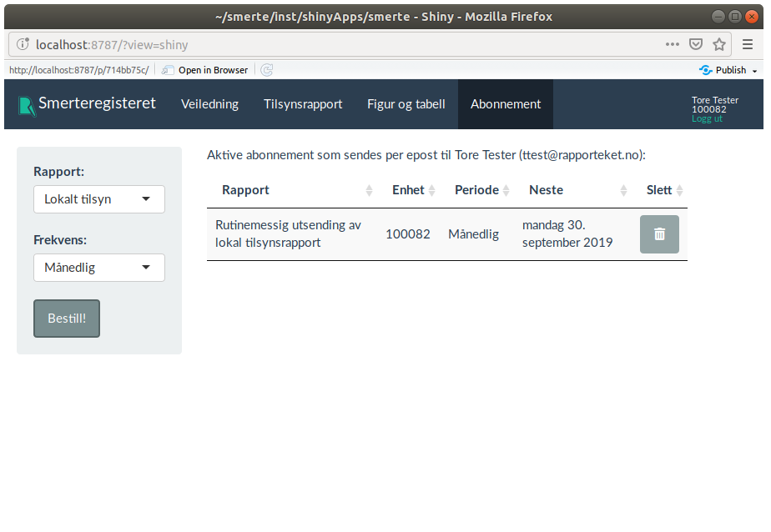
Task: Sort table by Enhet column arrows
Action: tap(431, 191)
